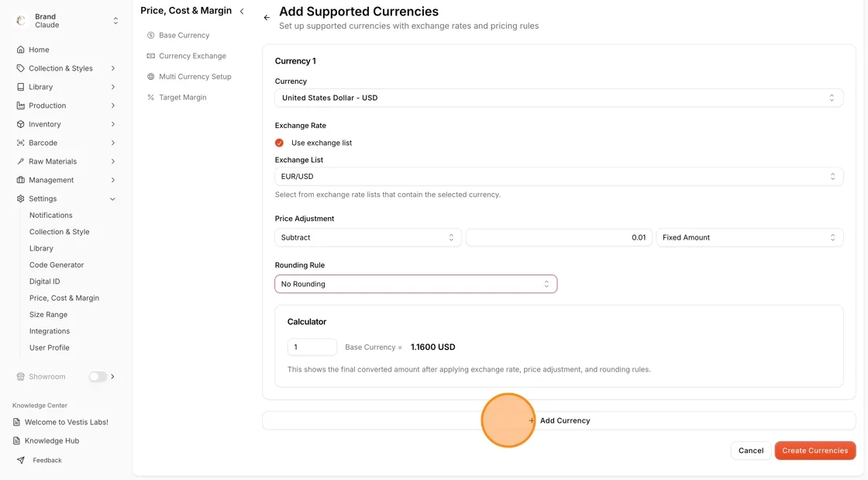Open Size Range settings item
868x480 pixels.
click(48, 315)
